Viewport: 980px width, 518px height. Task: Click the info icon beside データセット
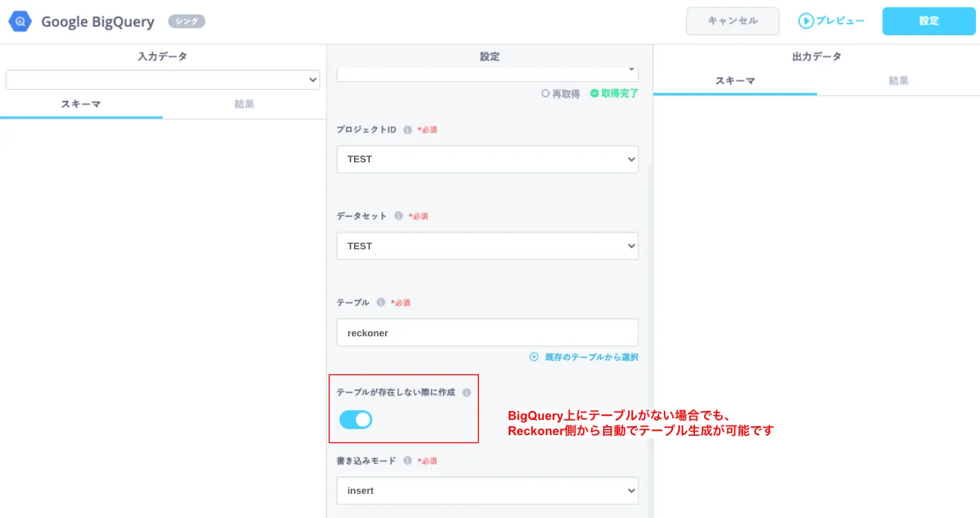click(x=398, y=216)
